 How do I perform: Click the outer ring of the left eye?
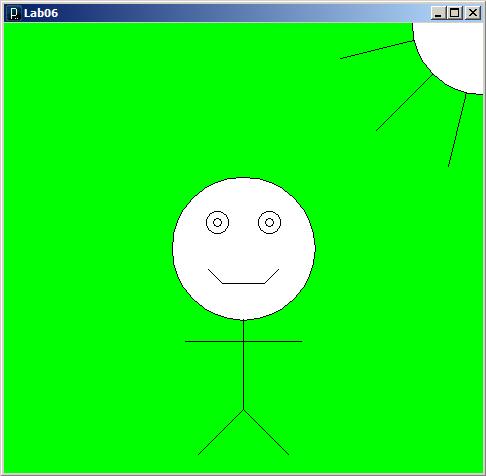point(207,222)
